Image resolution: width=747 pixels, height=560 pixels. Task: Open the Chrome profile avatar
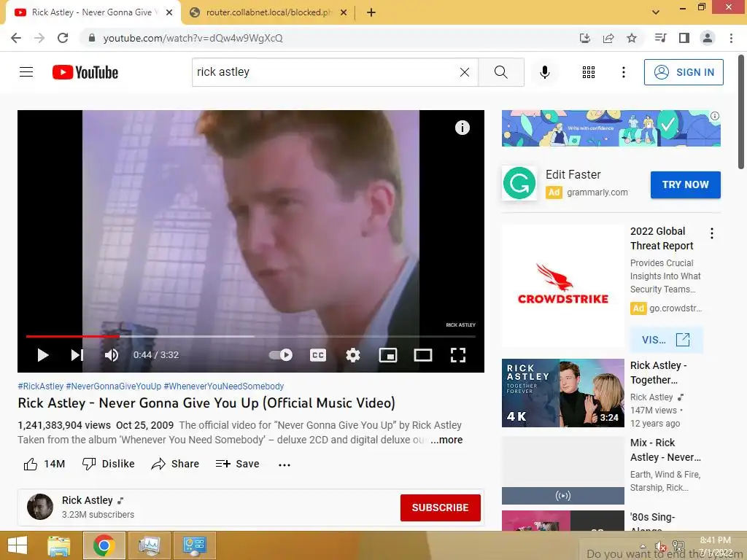coord(708,38)
